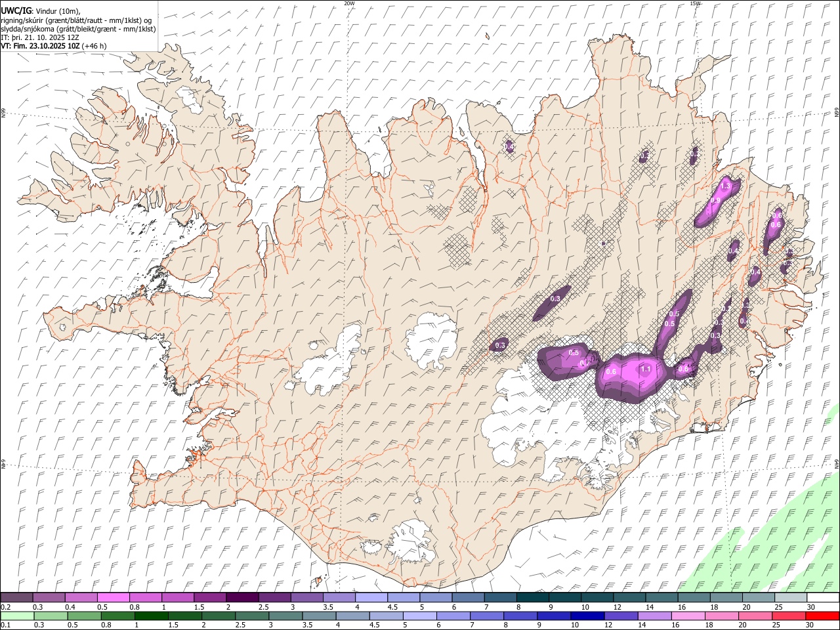Select the lilac 14 swatch in lower legend row
The image size is (840, 630).
655,616
